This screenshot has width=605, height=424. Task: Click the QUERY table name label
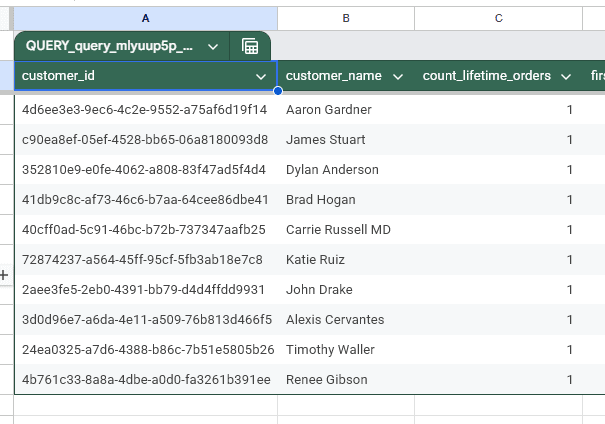110,46
